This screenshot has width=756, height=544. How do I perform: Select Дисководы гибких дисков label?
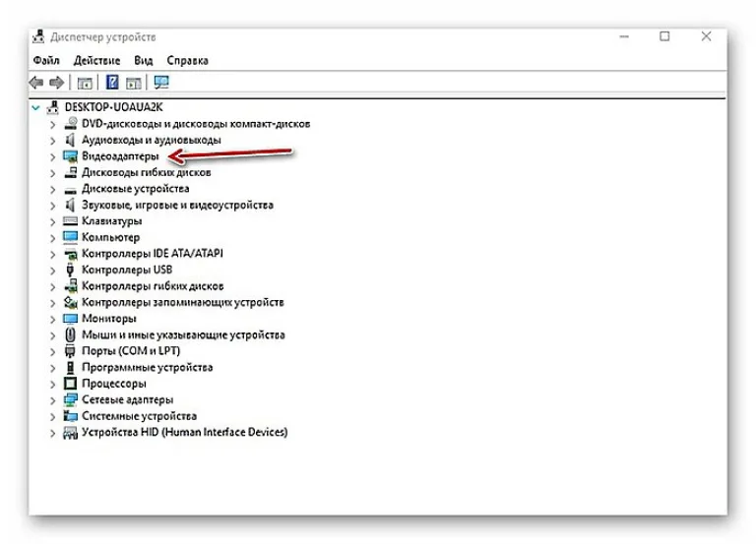click(x=146, y=172)
